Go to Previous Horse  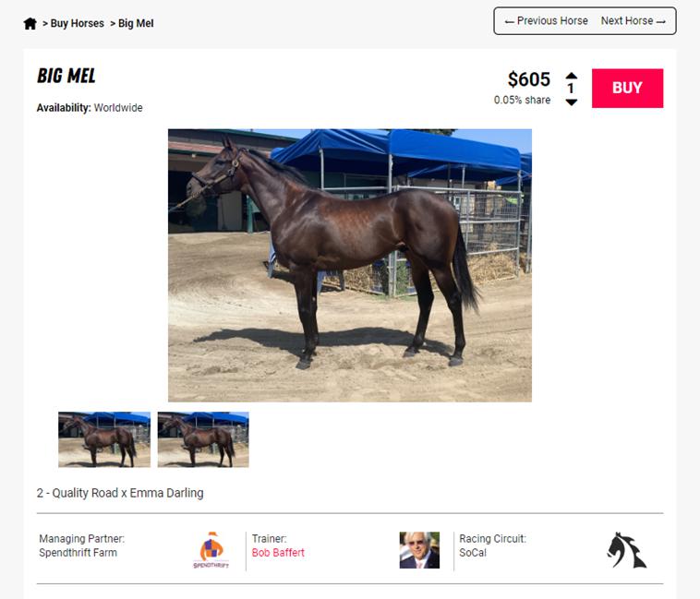point(546,21)
